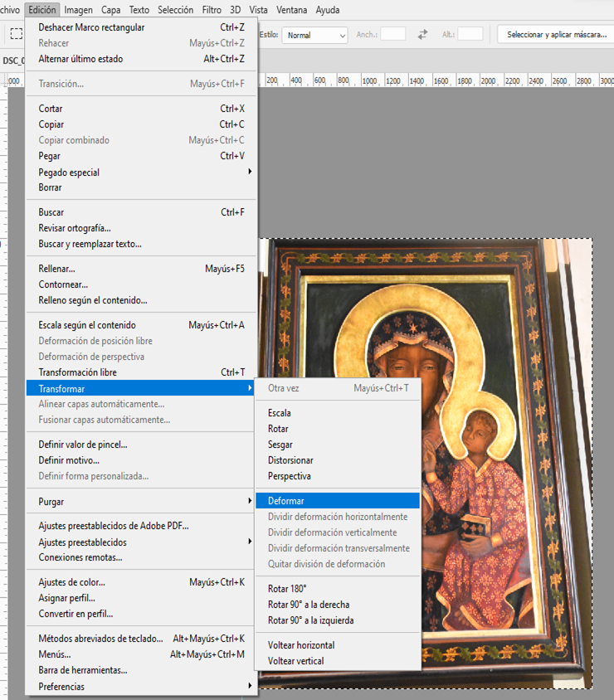Choose Definir valor de pincel...
The width and height of the screenshot is (614, 700).
coord(142,445)
